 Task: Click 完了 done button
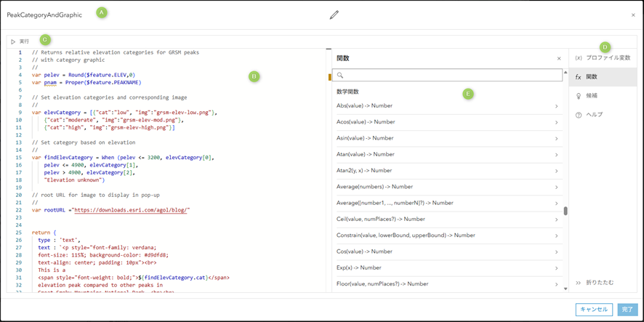click(627, 309)
